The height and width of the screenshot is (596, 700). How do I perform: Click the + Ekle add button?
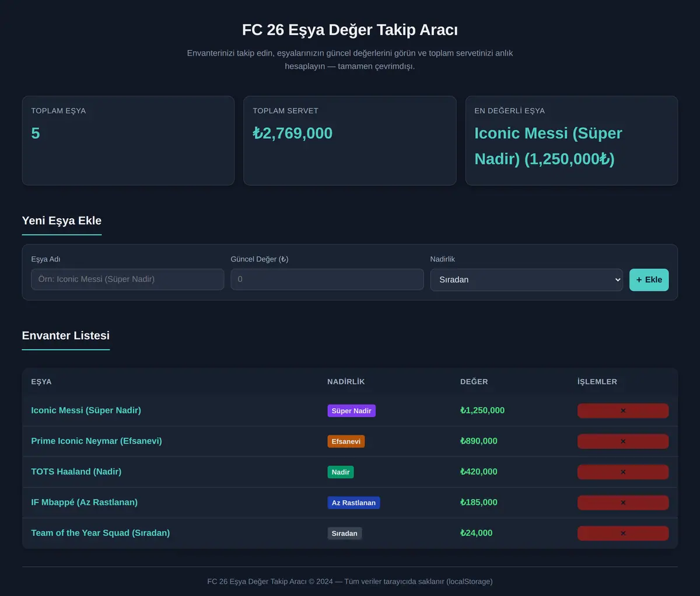[649, 280]
